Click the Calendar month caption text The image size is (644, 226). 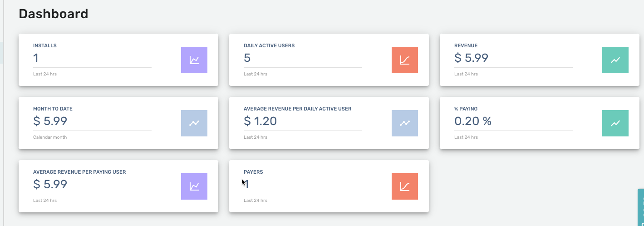(x=50, y=137)
